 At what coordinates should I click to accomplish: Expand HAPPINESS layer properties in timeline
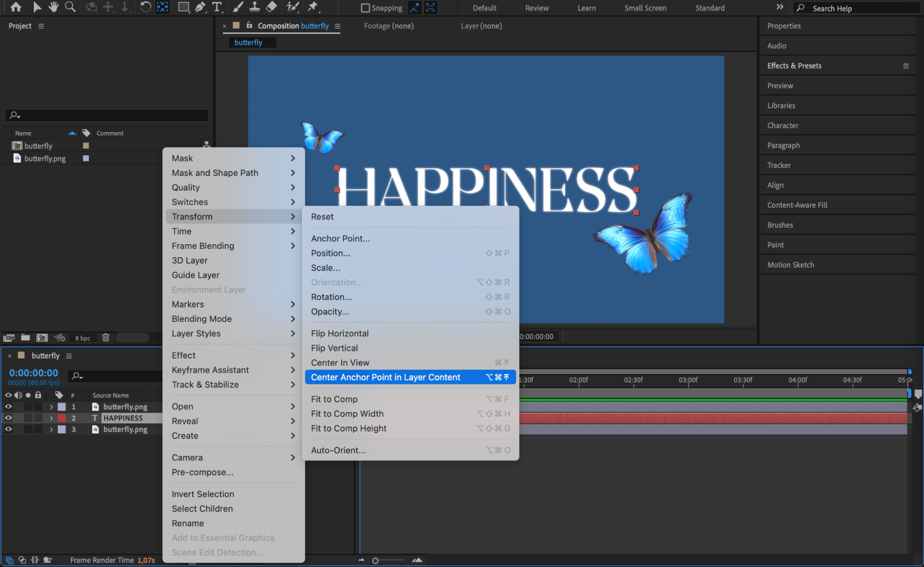[51, 418]
